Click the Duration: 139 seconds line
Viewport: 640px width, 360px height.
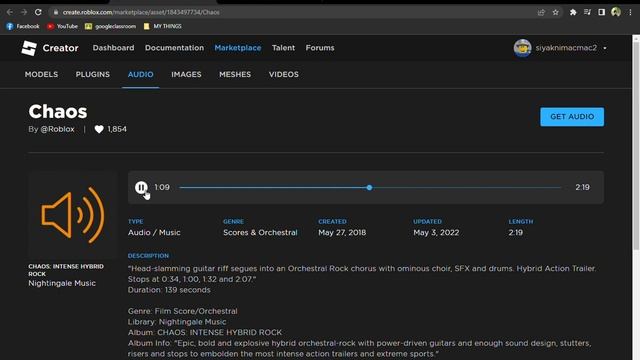[x=169, y=290]
